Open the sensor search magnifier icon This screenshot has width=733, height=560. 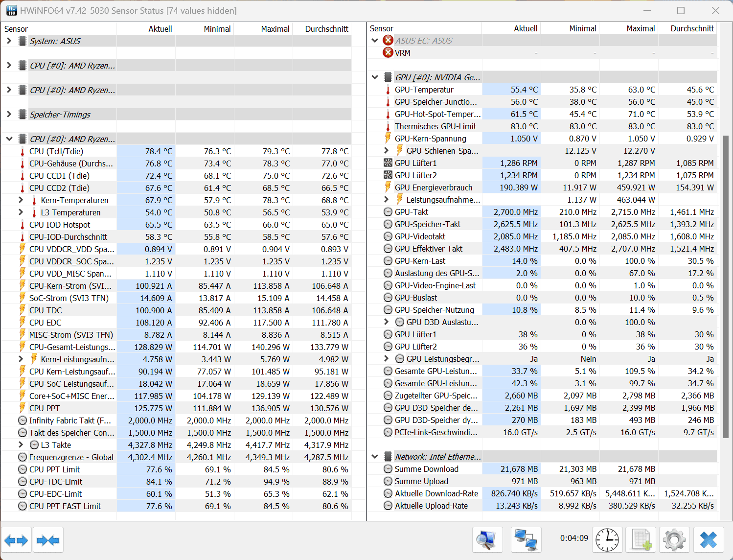[487, 540]
